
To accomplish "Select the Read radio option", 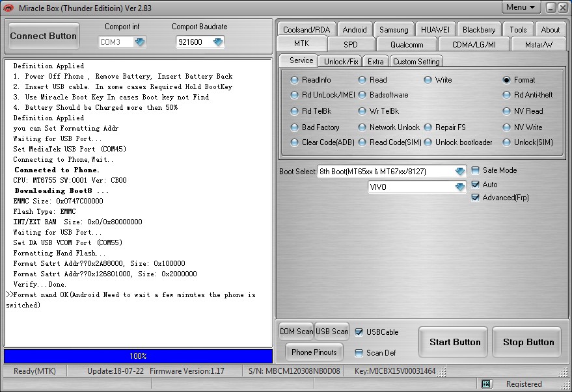I will [362, 80].
